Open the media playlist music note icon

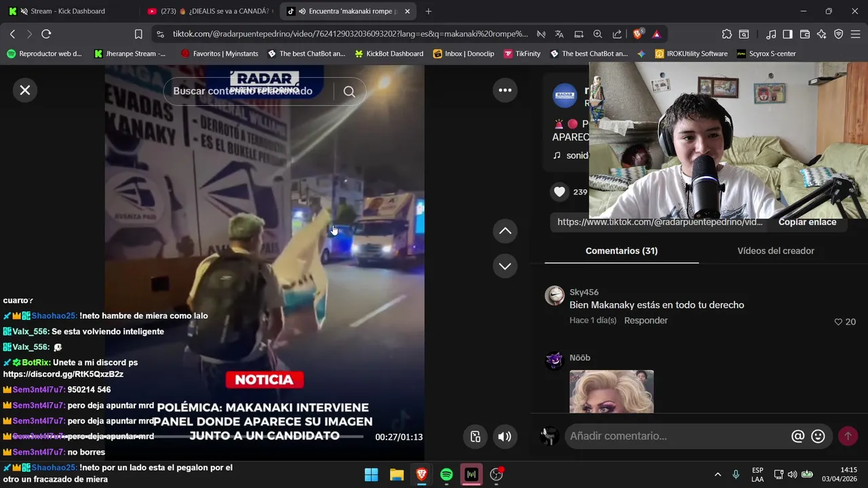[x=771, y=34]
